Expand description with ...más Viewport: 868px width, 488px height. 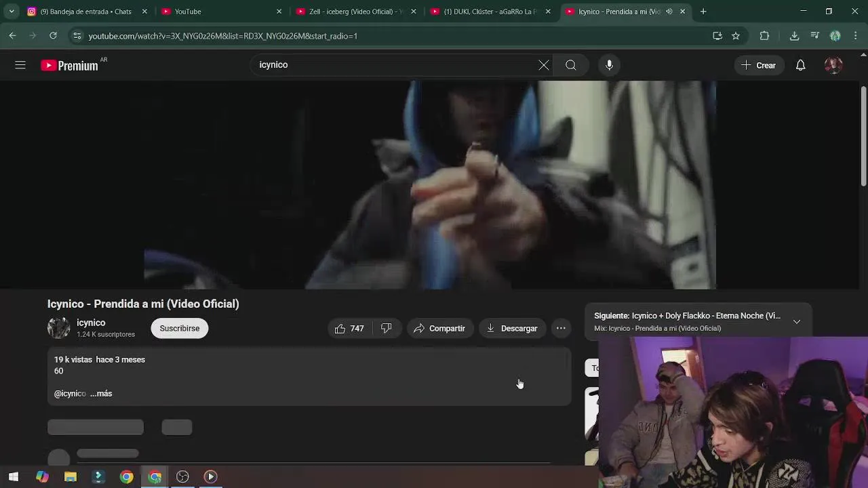coord(101,394)
